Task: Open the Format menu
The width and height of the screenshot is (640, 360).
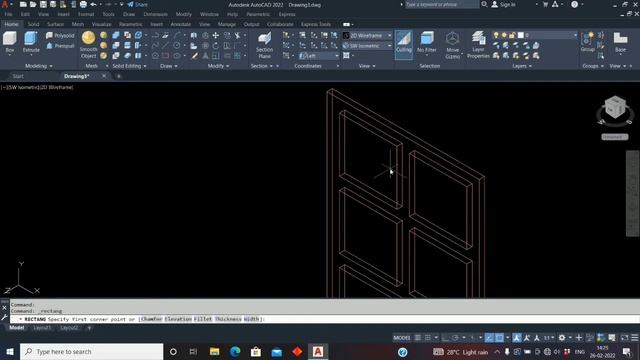Action: coord(86,14)
